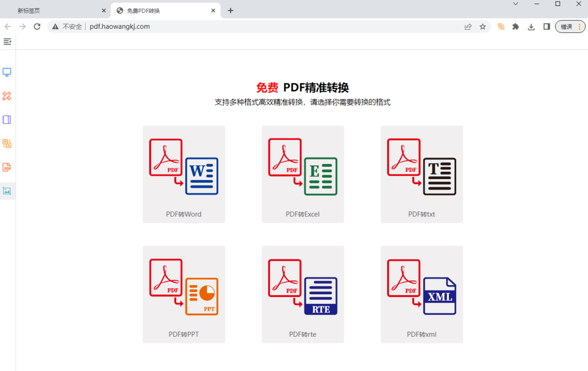Viewport: 588px width, 371px height.
Task: Click the orange translate icon in the address bar
Action: click(500, 26)
